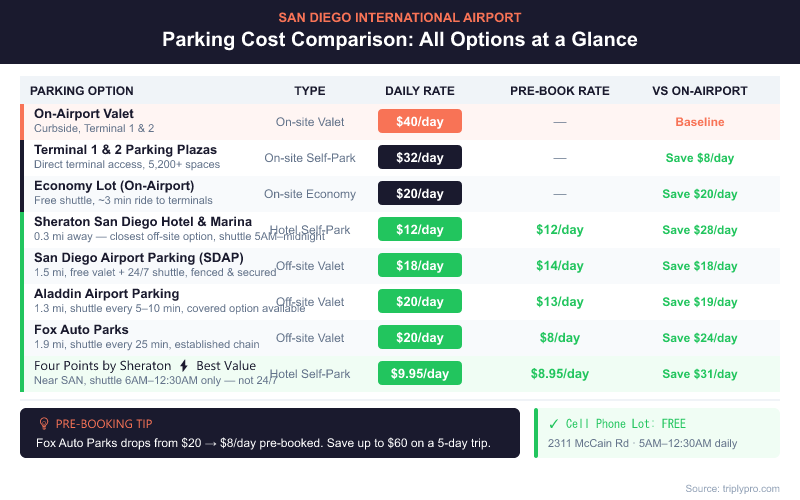
Task: Select the Pre-Book Rate column header
Action: [559, 90]
